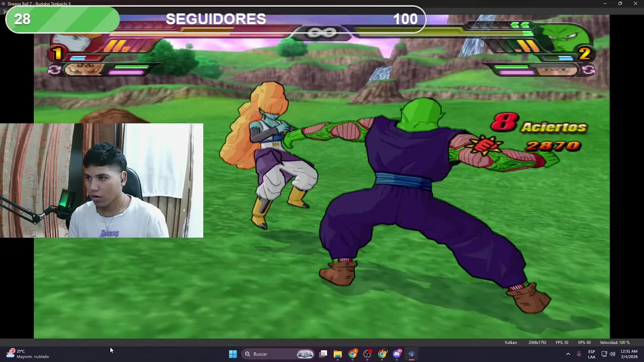This screenshot has width=644, height=362.
Task: Click the Dragon Ball Z window title
Action: pos(39,4)
